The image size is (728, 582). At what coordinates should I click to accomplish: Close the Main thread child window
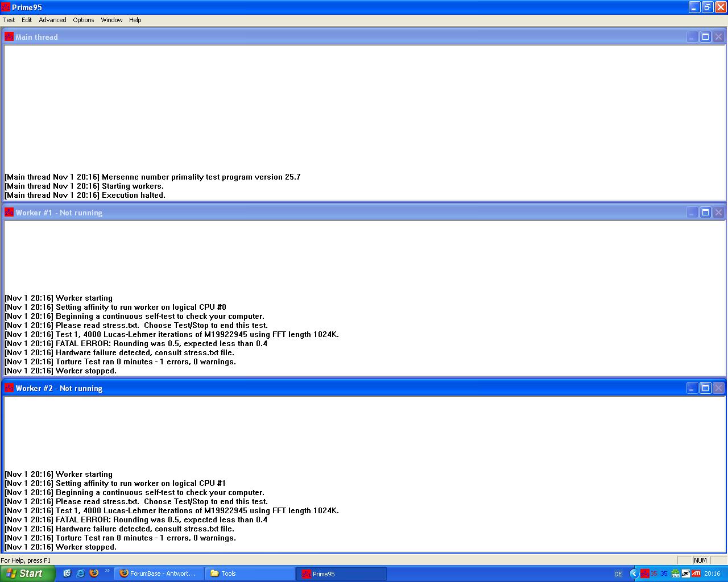point(718,37)
